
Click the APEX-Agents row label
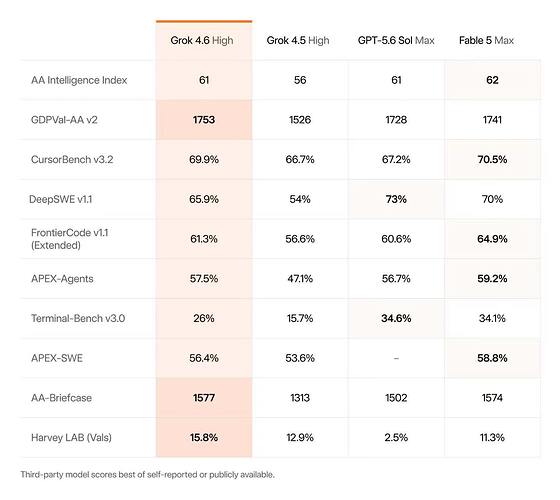pyautogui.click(x=62, y=279)
